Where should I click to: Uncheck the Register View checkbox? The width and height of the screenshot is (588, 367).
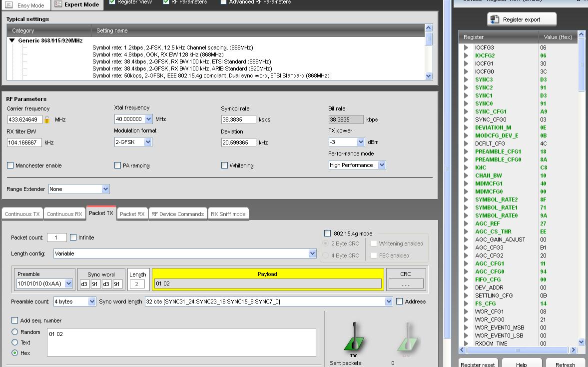[112, 2]
